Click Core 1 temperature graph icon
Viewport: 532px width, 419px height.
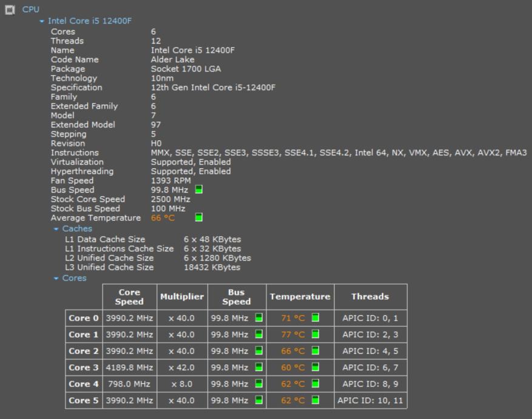click(315, 334)
